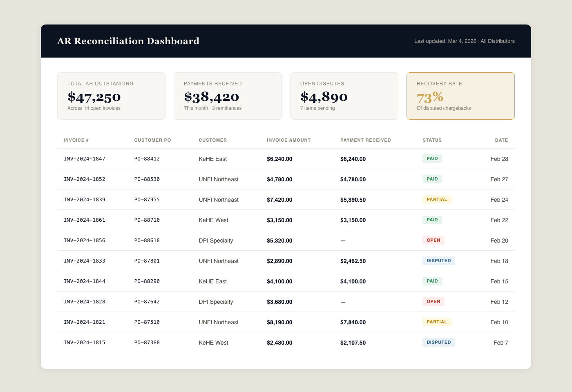Sort by the INVOICE # column header
Screen dimensions: 572x392
[x=76, y=140]
